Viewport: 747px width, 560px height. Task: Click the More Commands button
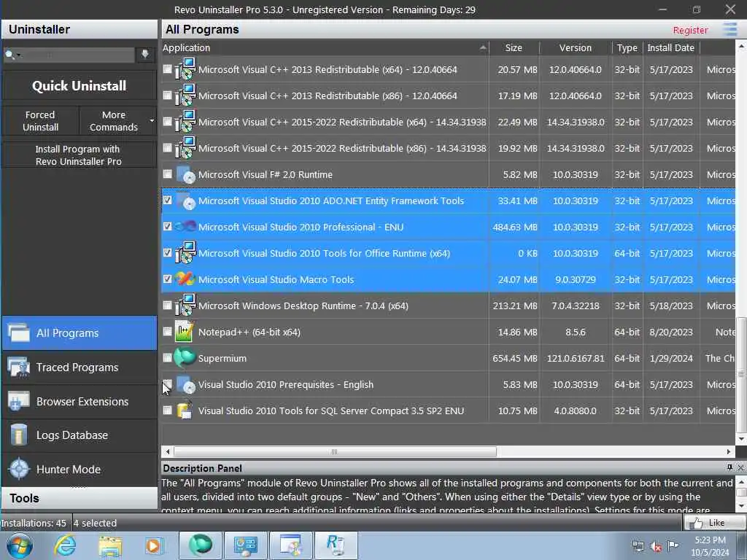click(x=114, y=121)
